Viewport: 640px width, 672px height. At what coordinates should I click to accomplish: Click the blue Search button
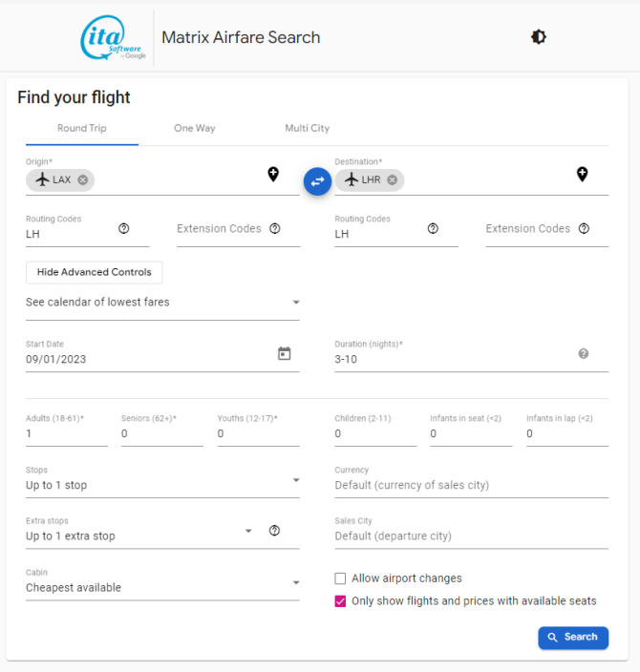573,638
